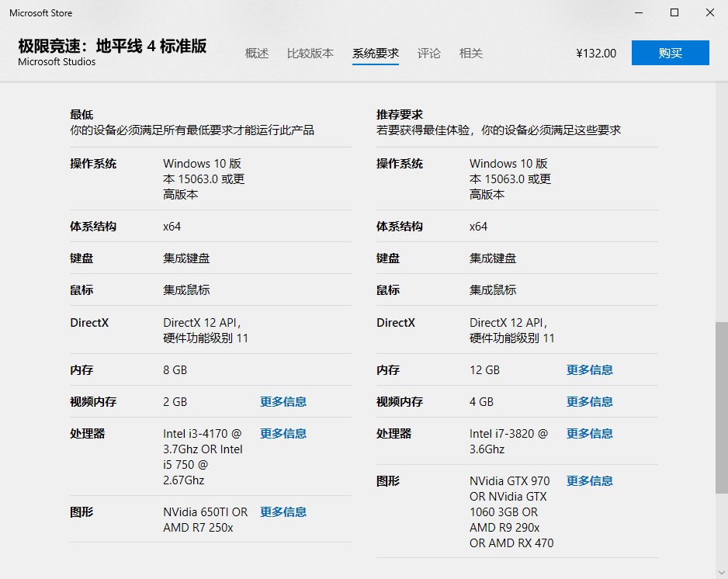
Task: View the 评论 tab
Action: [429, 54]
